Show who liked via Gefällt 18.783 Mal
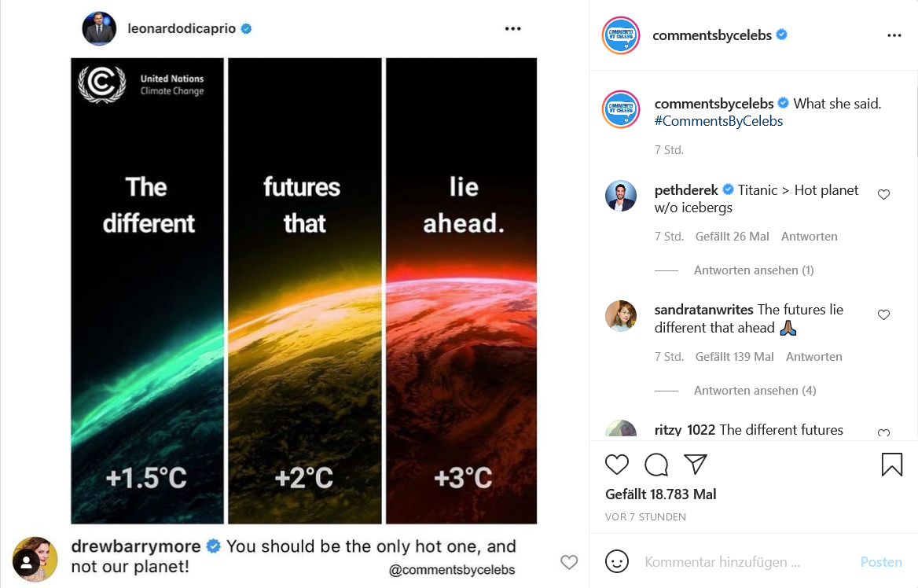Screen dimensions: 918x588 (660, 494)
